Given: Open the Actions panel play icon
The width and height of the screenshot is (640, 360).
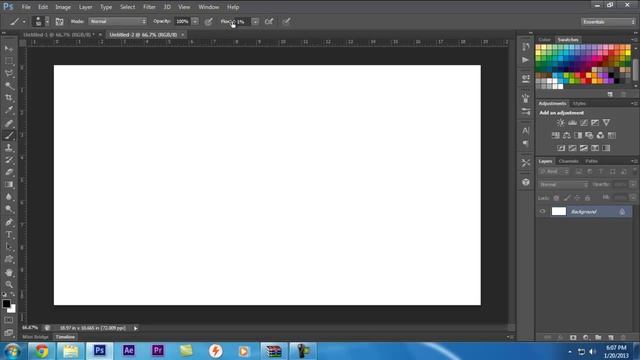Looking at the screenshot, I should (526, 60).
